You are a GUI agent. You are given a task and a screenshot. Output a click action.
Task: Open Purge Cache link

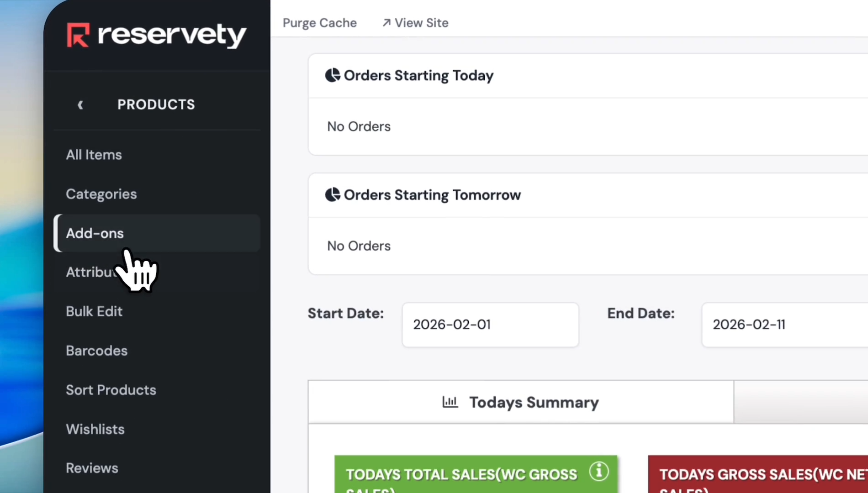319,23
